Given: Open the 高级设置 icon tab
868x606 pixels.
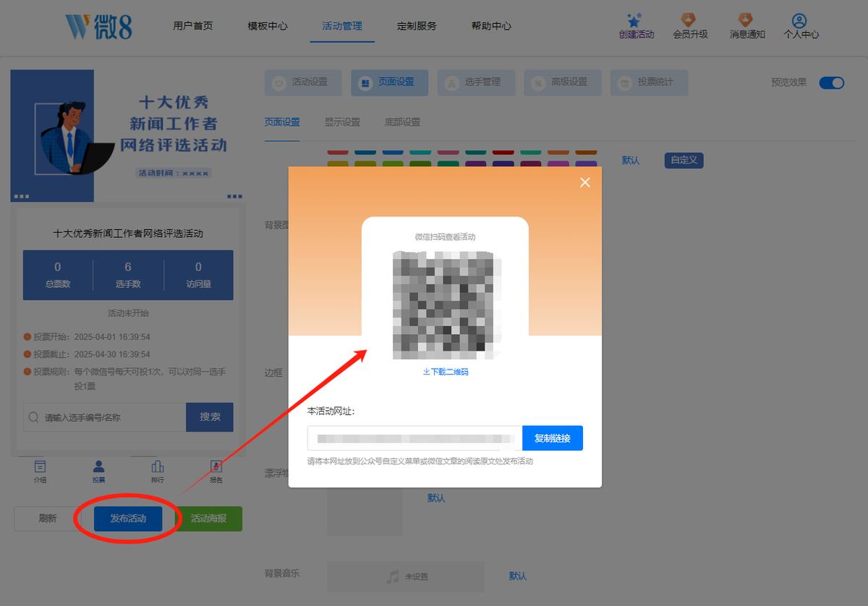Looking at the screenshot, I should (x=562, y=82).
